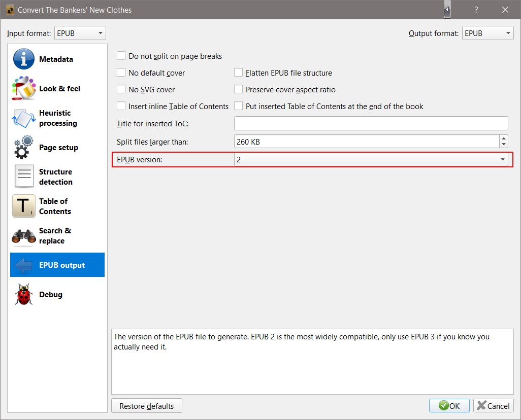Increase the split file size value
Image resolution: width=521 pixels, height=420 pixels.
503,138
